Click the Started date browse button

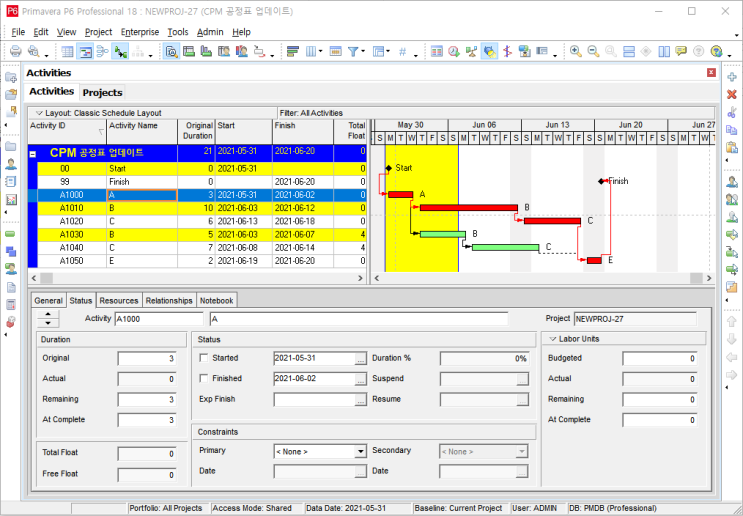point(361,359)
